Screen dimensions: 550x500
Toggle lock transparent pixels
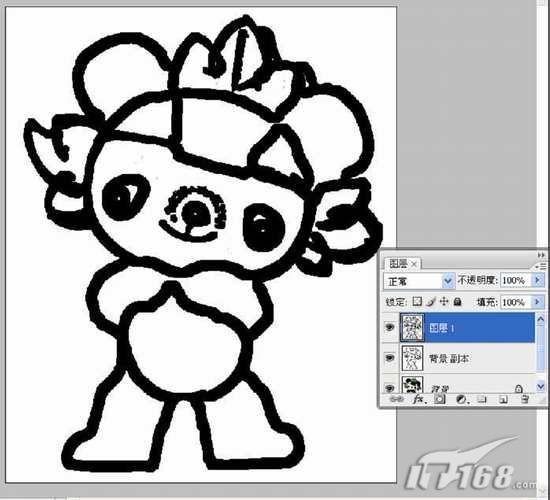[417, 301]
